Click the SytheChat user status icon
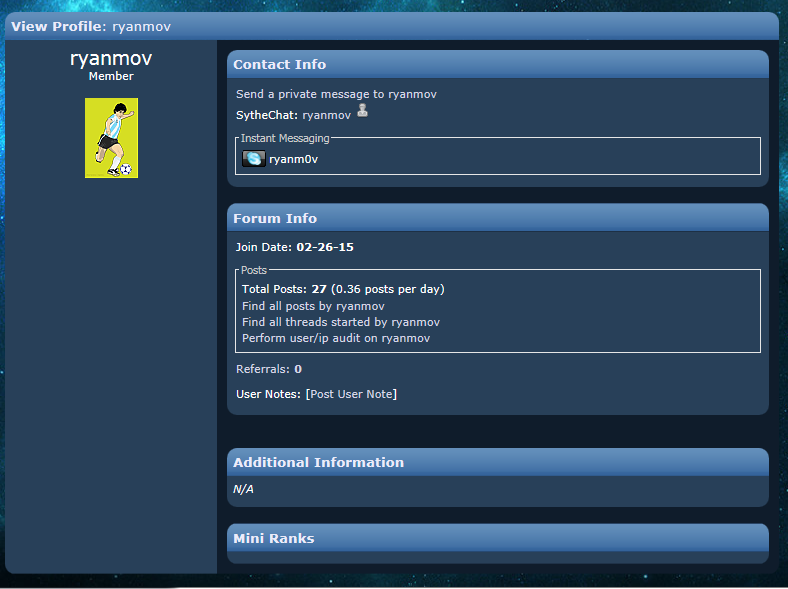Screen dimensions: 788x589 click(x=362, y=111)
